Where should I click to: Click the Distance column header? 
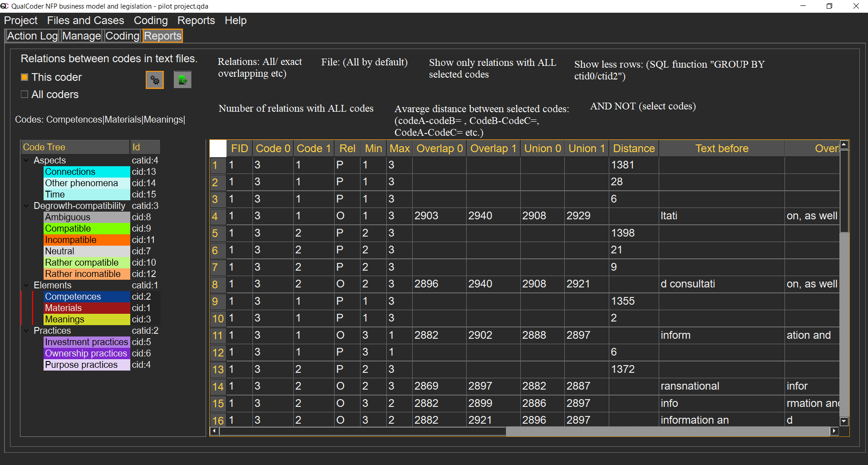[x=633, y=148]
